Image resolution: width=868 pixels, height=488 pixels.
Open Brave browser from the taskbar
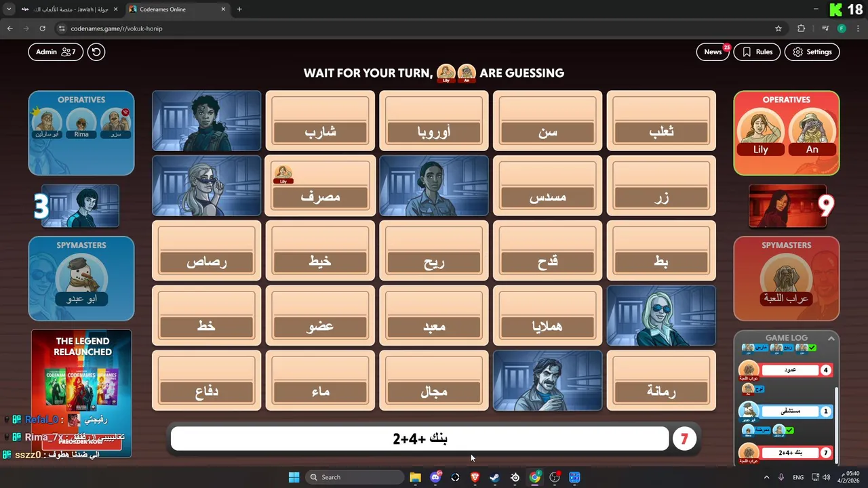point(475,477)
